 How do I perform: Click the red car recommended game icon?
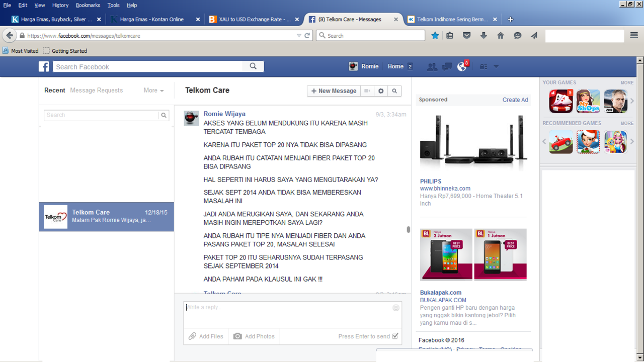pyautogui.click(x=561, y=142)
